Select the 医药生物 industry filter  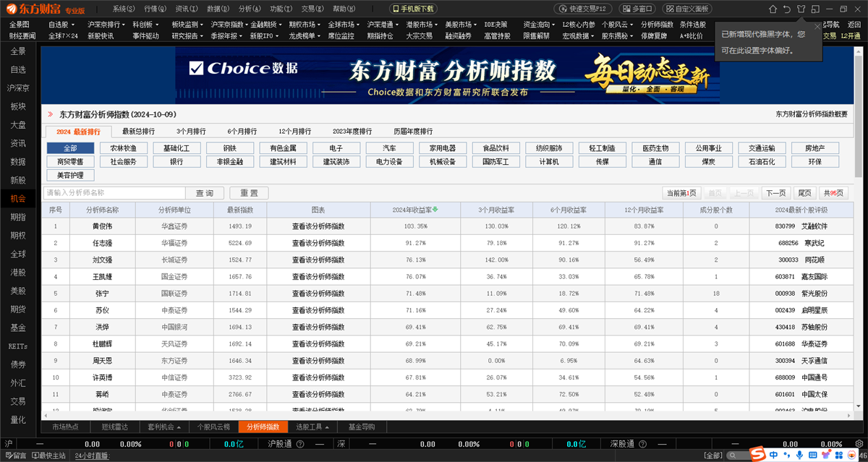point(655,147)
